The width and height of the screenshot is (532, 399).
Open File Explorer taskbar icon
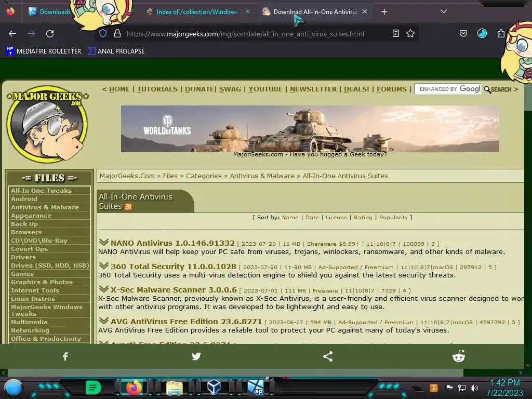point(175,388)
